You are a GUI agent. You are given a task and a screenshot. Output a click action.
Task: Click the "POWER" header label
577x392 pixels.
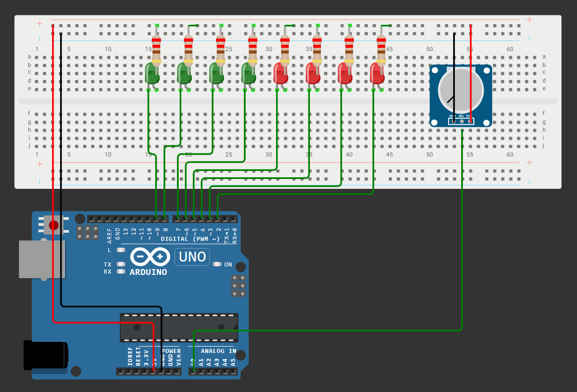click(x=171, y=351)
